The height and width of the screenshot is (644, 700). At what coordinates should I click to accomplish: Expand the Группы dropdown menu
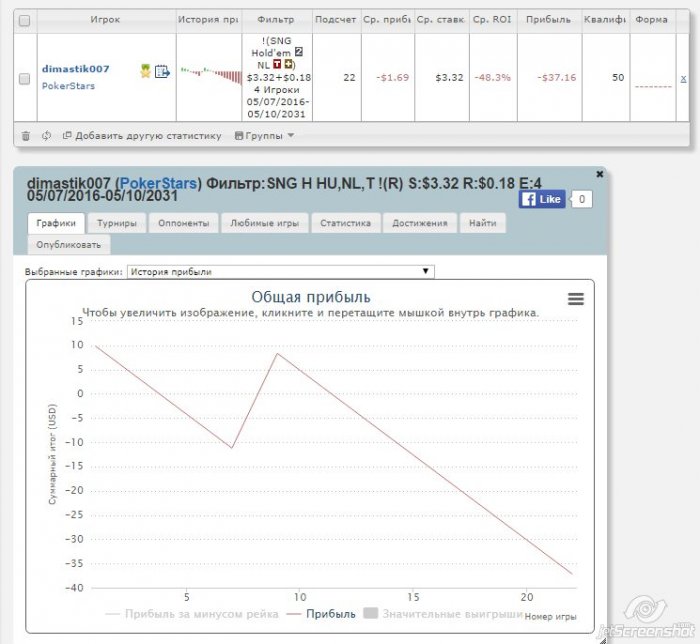[264, 136]
